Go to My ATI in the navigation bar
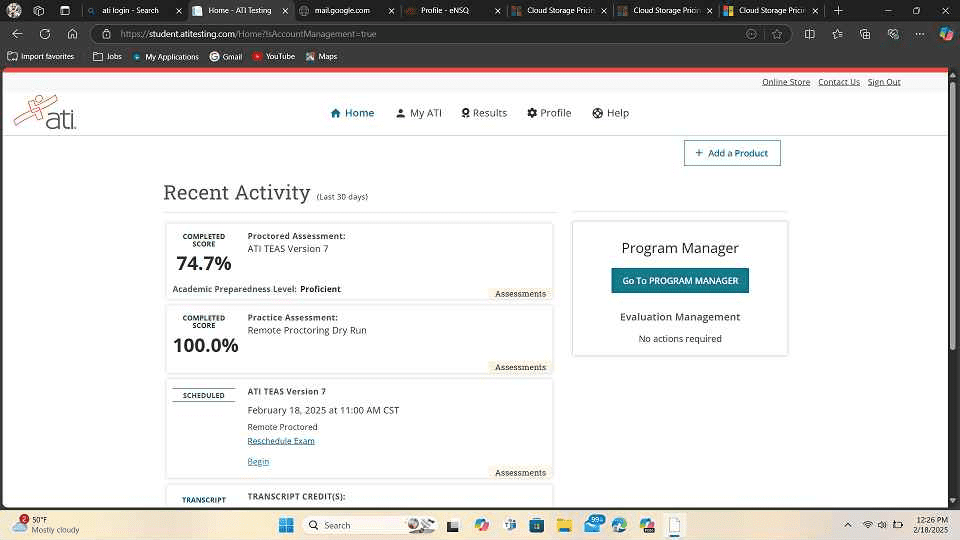This screenshot has height=540, width=960. [x=418, y=113]
